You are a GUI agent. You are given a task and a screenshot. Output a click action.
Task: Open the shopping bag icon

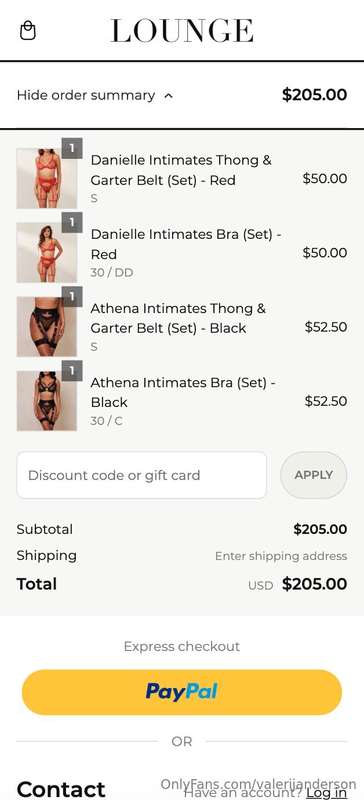point(28,31)
